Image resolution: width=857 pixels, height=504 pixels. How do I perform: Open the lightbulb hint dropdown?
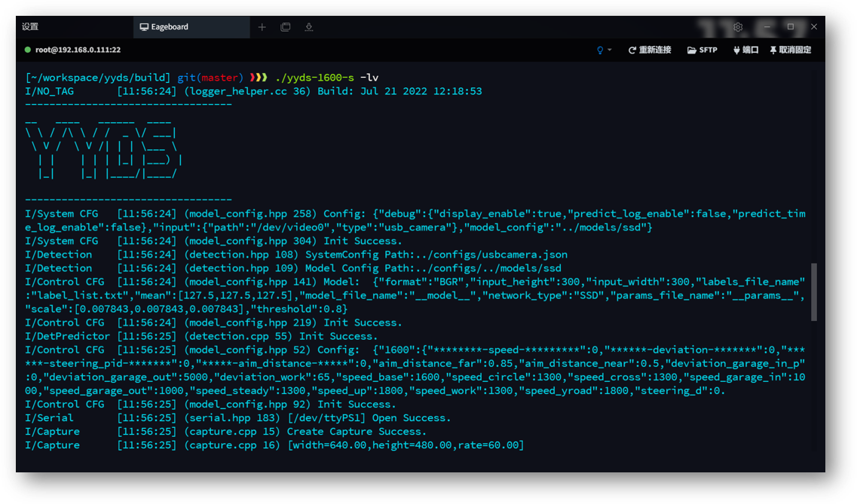tap(604, 50)
